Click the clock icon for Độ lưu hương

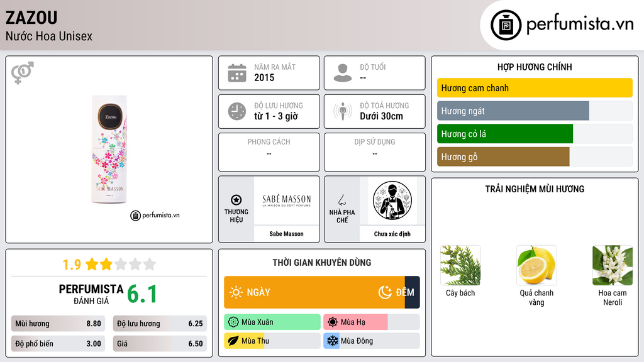pos(237,111)
